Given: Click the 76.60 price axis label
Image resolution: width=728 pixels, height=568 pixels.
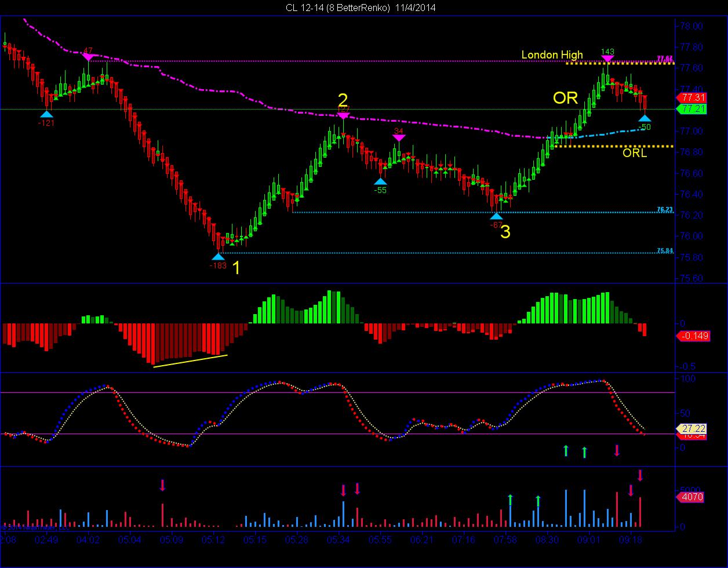Looking at the screenshot, I should (693, 173).
